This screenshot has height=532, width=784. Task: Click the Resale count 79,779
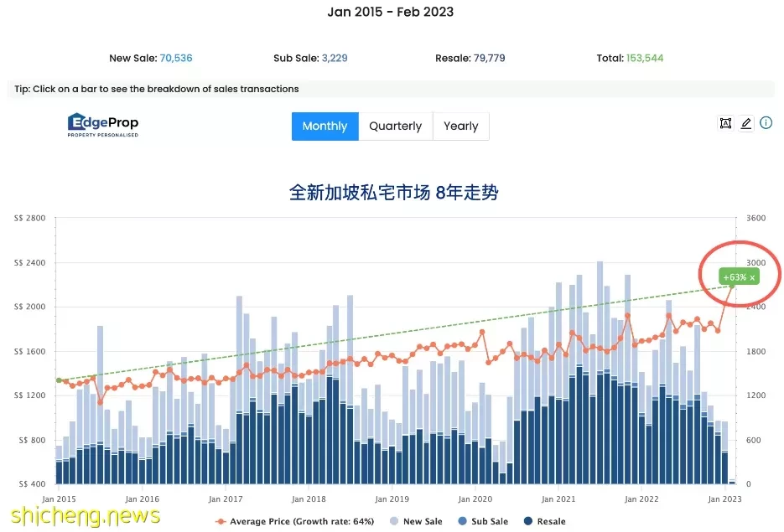[x=489, y=58]
